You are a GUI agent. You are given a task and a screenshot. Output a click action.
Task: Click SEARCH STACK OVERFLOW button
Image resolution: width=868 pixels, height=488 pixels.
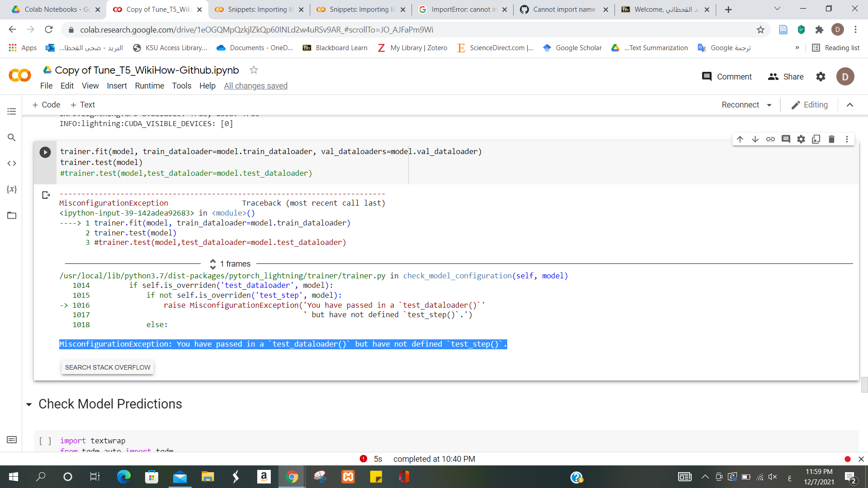108,367
